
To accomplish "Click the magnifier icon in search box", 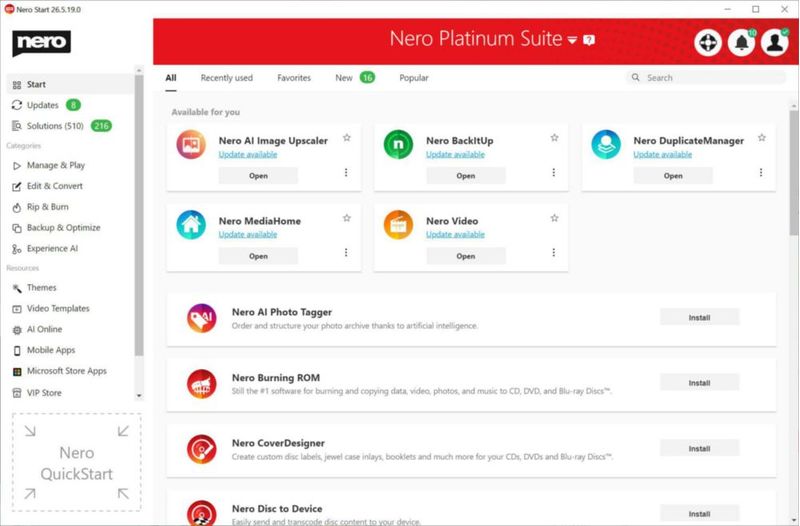I will coord(635,78).
